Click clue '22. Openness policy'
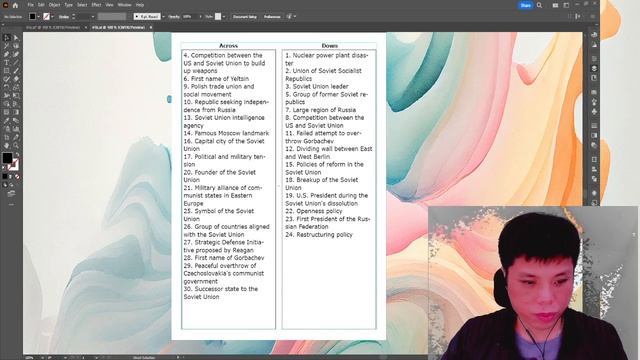The image size is (640, 360). tap(313, 211)
